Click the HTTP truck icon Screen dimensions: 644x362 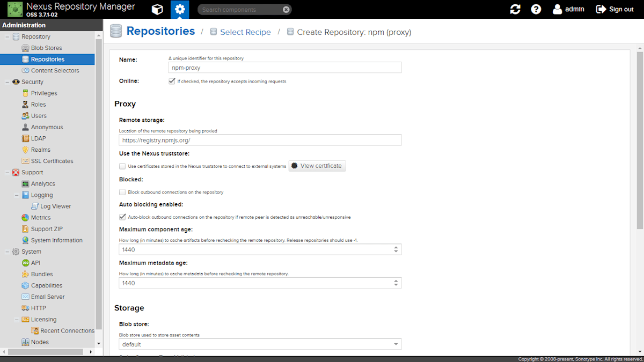[25, 308]
